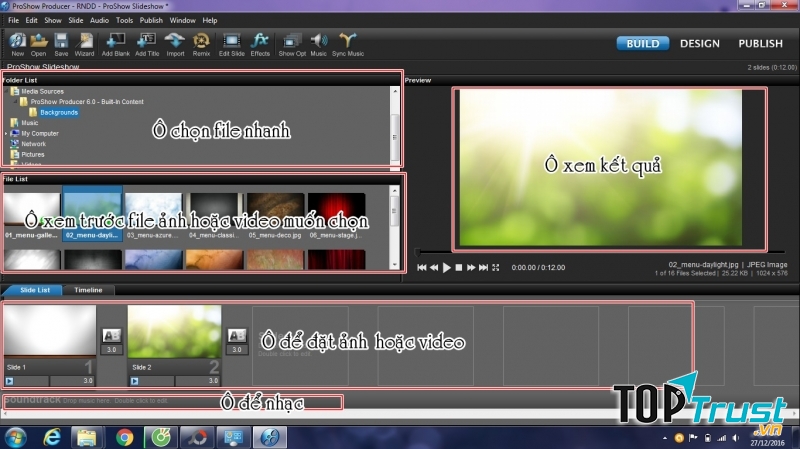
Task: Click the Sync Music icon
Action: 347,41
